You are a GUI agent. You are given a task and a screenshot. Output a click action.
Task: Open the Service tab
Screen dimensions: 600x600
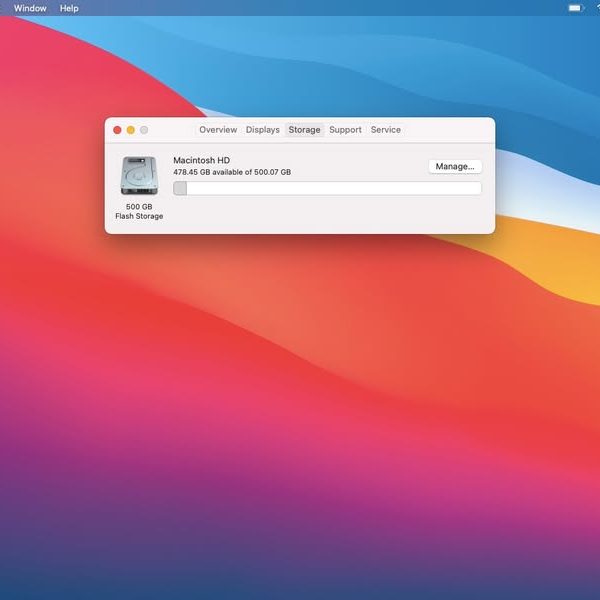[x=385, y=130]
